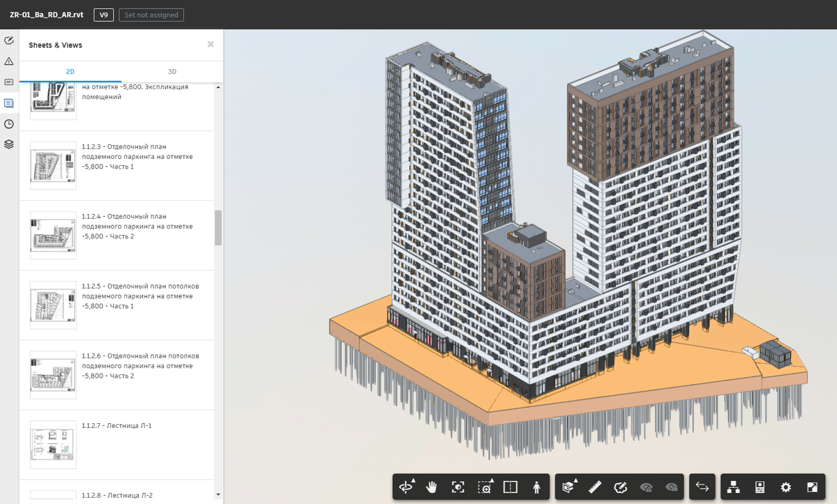This screenshot has width=837, height=504.
Task: Open the V9 version selector
Action: click(x=103, y=14)
